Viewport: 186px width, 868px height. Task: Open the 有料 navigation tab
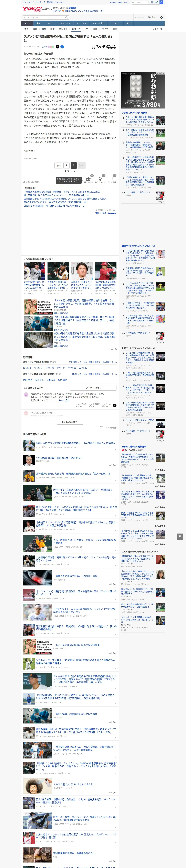pyautogui.click(x=128, y=23)
